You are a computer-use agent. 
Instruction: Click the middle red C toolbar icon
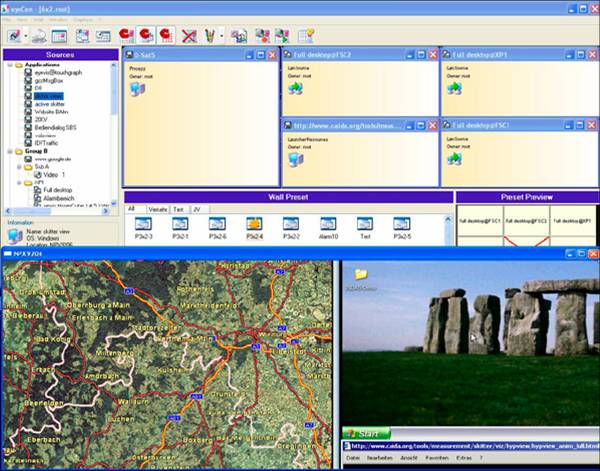[146, 36]
